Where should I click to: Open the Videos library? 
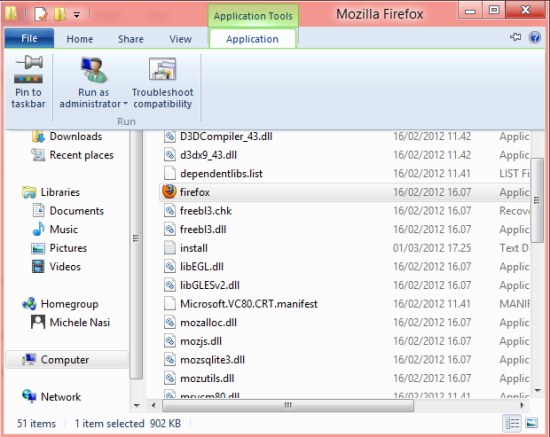pos(56,267)
